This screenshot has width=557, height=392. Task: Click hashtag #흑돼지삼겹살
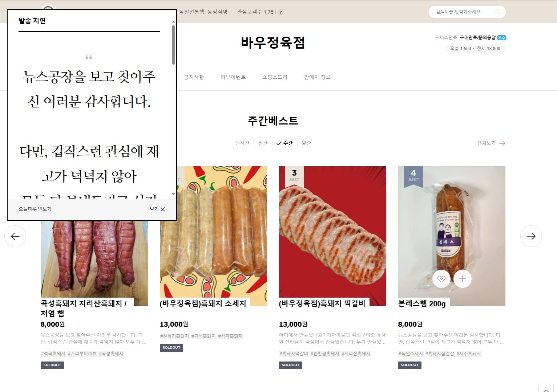[440, 354]
